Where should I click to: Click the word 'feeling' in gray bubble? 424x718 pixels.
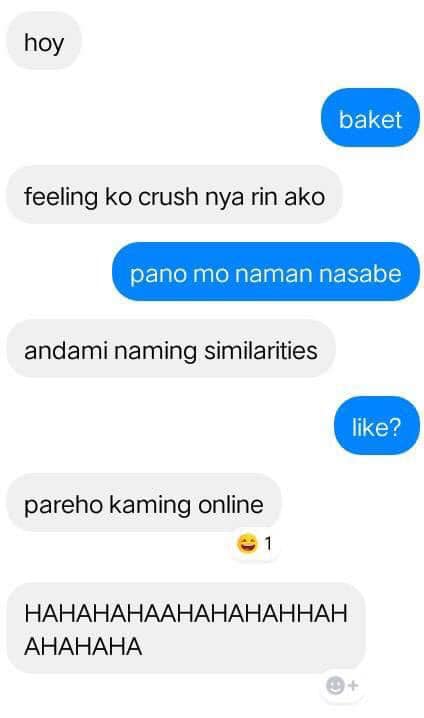(61, 198)
